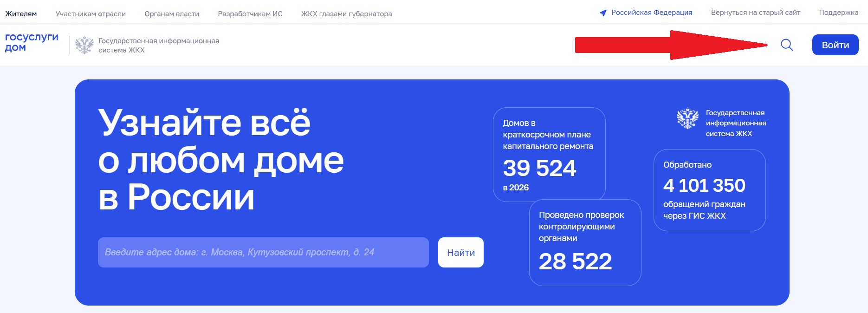
Task: Click the Найти button
Action: (461, 253)
